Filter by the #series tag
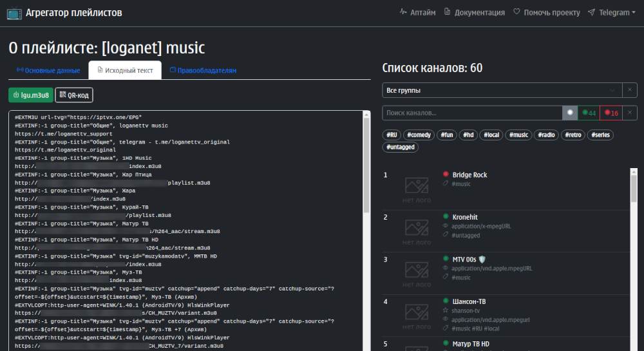Image resolution: width=644 pixels, height=351 pixels. [600, 135]
